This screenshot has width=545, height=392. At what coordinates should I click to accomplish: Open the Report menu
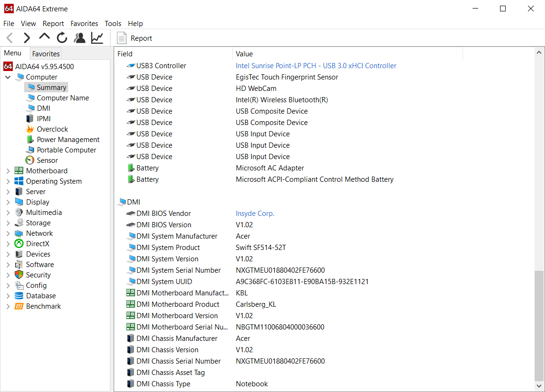coord(53,23)
